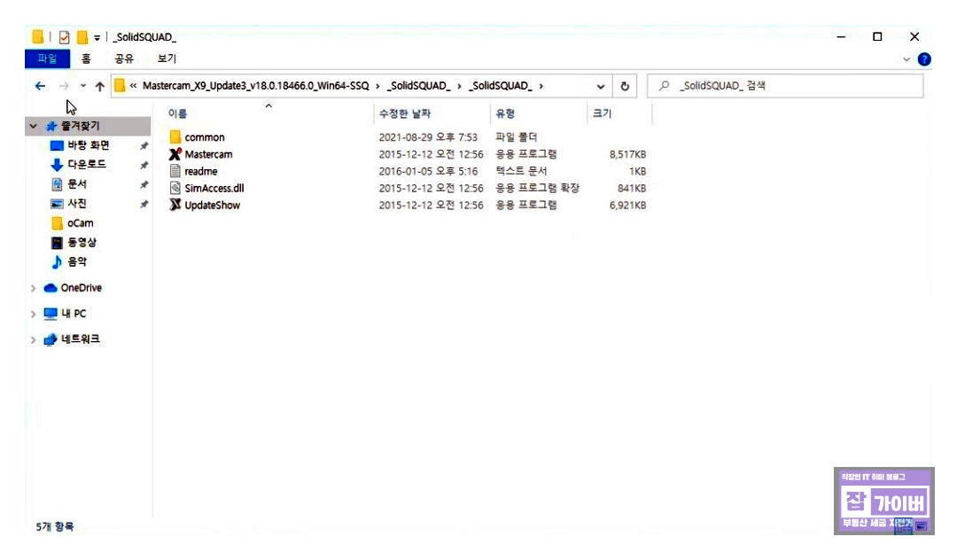Select the SimAccess.dll file icon
Viewport: 957px width, 560px height.
(175, 188)
